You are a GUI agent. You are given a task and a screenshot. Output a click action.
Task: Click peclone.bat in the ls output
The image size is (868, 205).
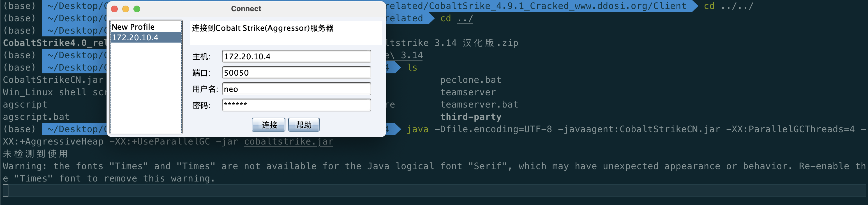pyautogui.click(x=470, y=80)
